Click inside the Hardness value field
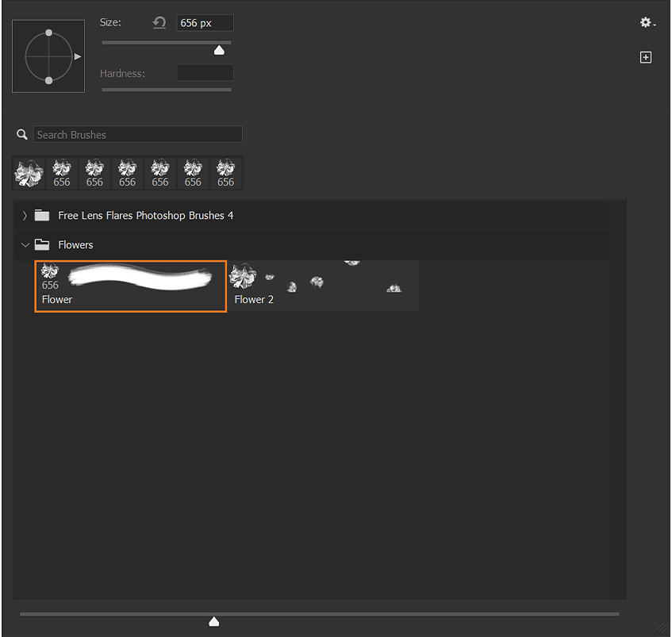The image size is (672, 637). click(x=205, y=73)
